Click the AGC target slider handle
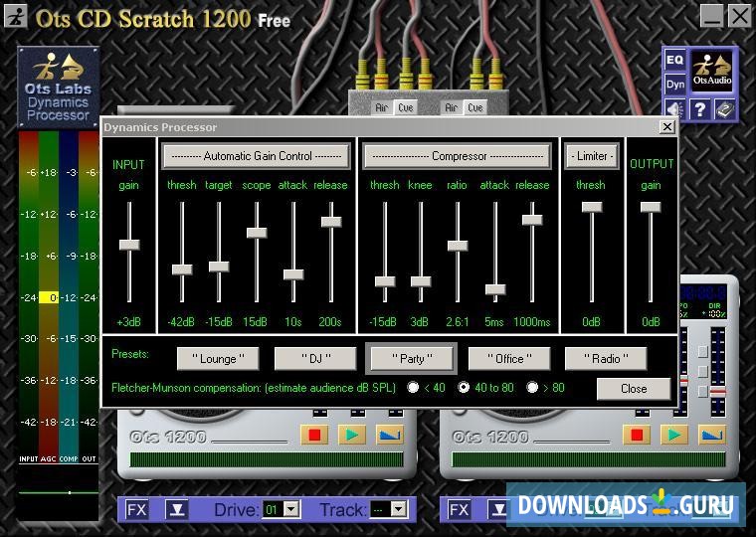 pos(219,267)
